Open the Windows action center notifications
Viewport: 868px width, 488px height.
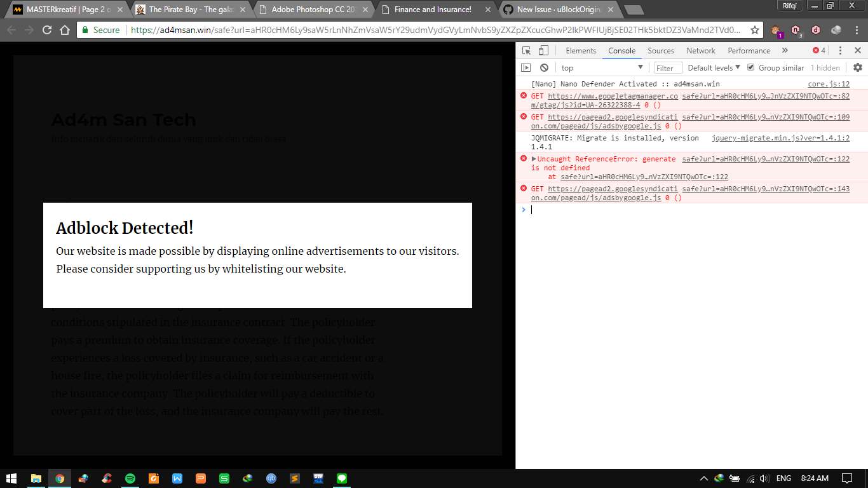click(847, 478)
